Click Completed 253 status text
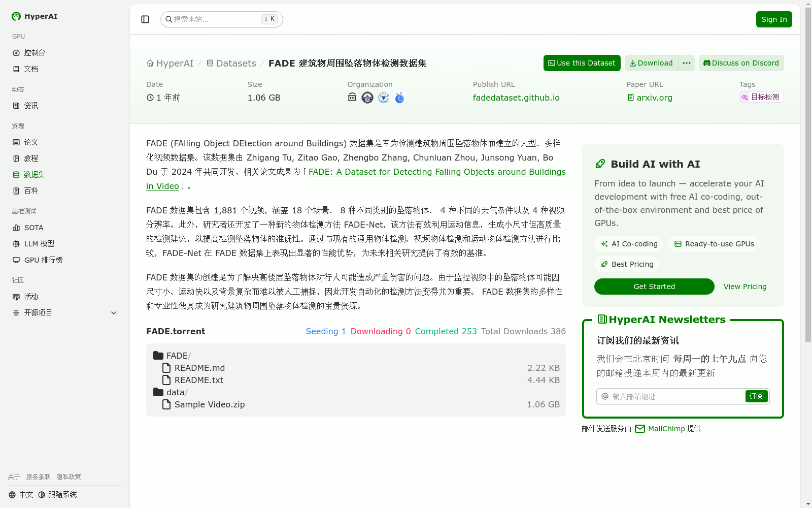Screen dimensions: 812x508 coord(446,331)
